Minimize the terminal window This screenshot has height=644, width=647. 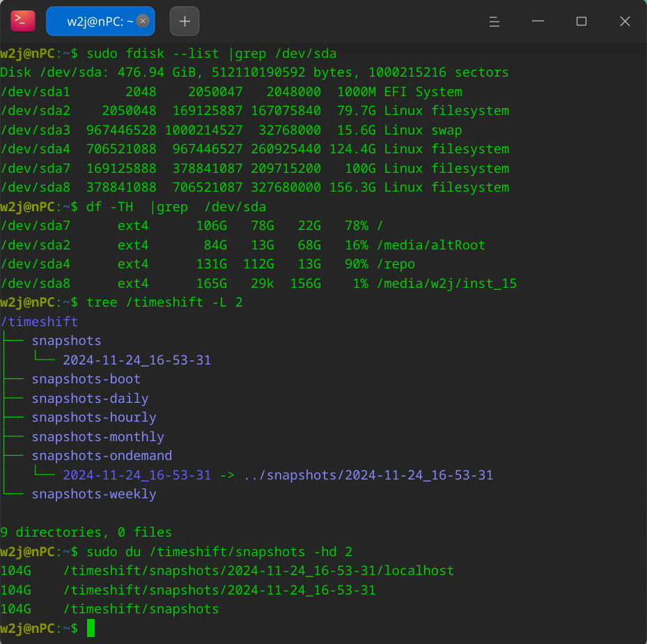click(x=538, y=21)
